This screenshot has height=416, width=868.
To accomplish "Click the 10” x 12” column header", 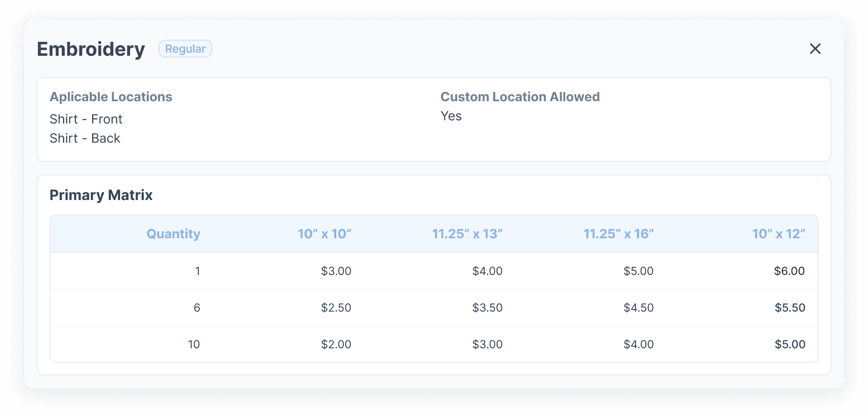I will 778,234.
